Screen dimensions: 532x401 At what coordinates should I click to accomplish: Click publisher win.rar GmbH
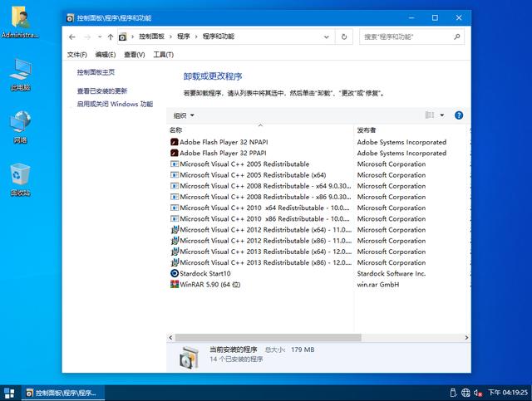point(378,285)
